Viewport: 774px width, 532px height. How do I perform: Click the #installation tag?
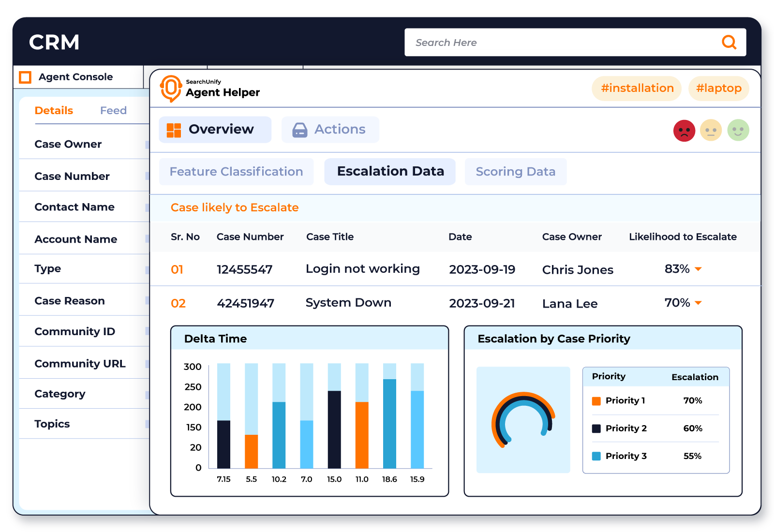(x=637, y=89)
